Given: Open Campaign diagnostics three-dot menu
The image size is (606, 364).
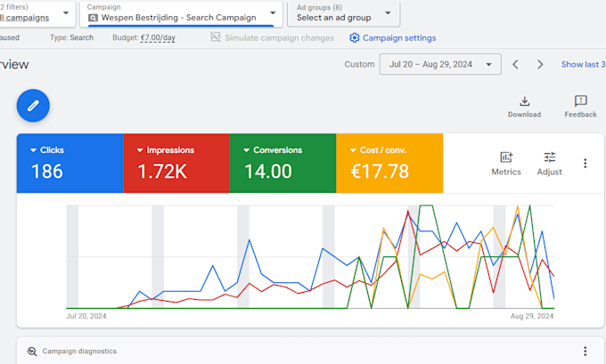Looking at the screenshot, I should pos(586,351).
